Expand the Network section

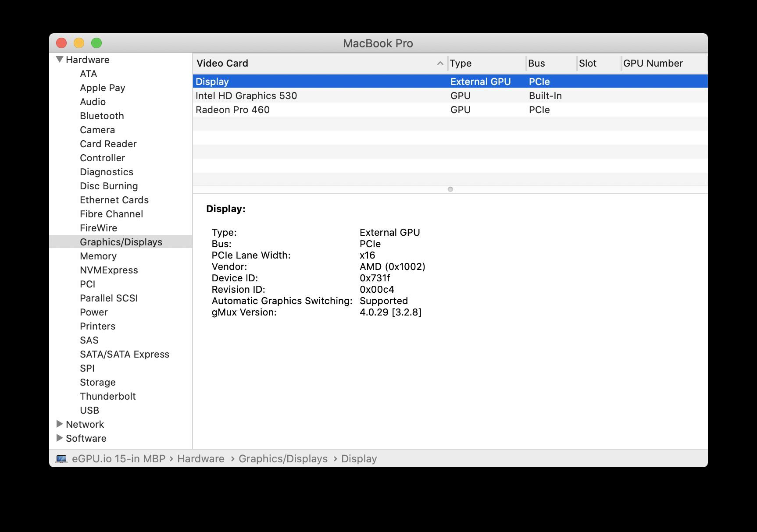point(60,424)
